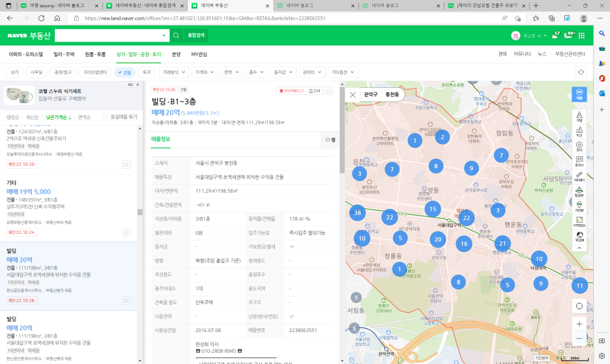Viewport: 610px width, 364px height.
Task: Show 편의 amenities layer on the map
Action: (579, 147)
